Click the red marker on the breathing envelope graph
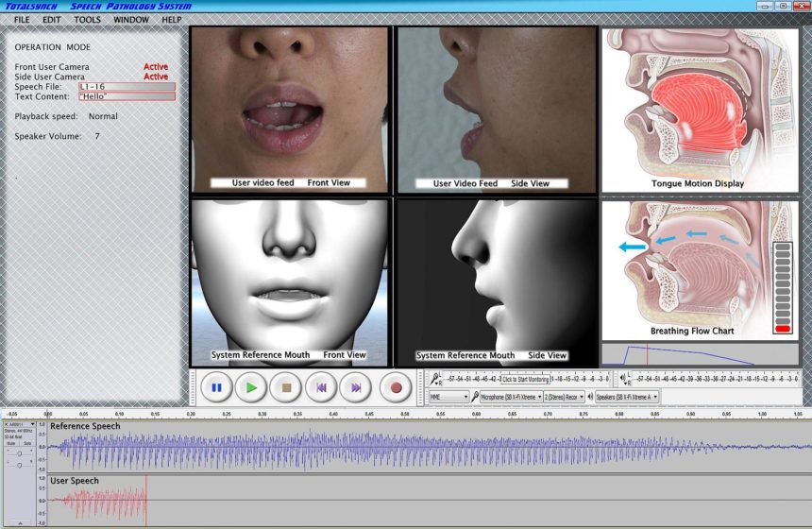The height and width of the screenshot is (529, 812). (x=647, y=355)
